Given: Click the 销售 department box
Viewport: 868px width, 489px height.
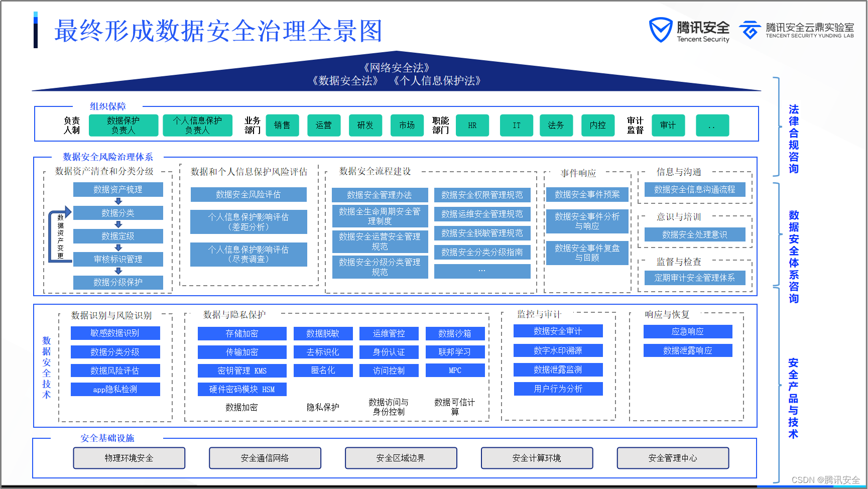Looking at the screenshot, I should (x=282, y=126).
